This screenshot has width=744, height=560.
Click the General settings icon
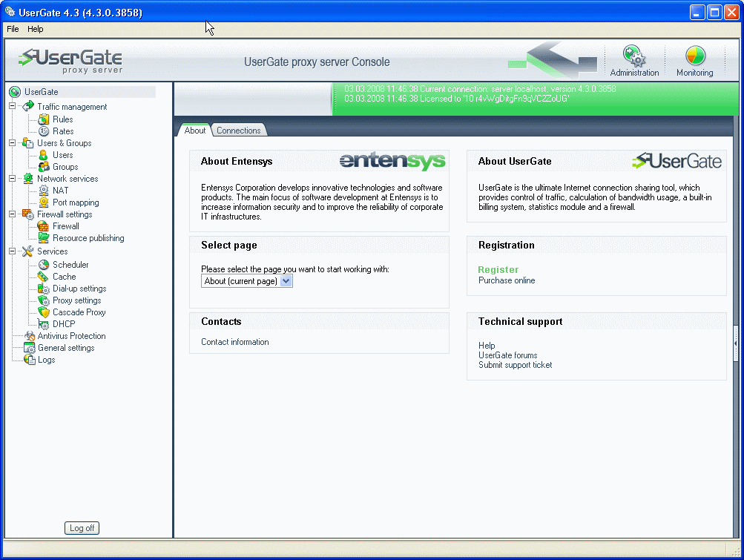coord(30,347)
